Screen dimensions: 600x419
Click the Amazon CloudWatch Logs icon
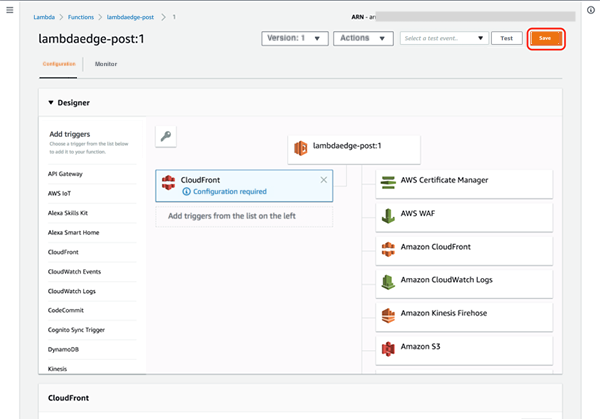388,282
